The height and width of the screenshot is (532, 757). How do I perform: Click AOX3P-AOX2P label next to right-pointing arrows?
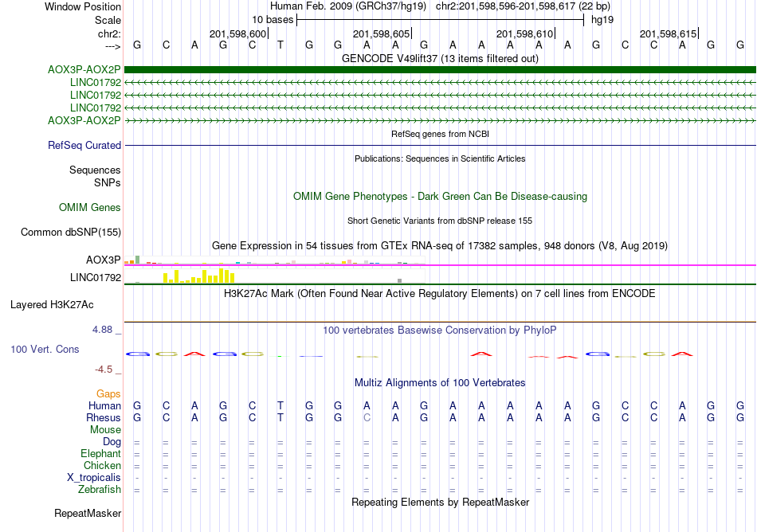tap(84, 120)
